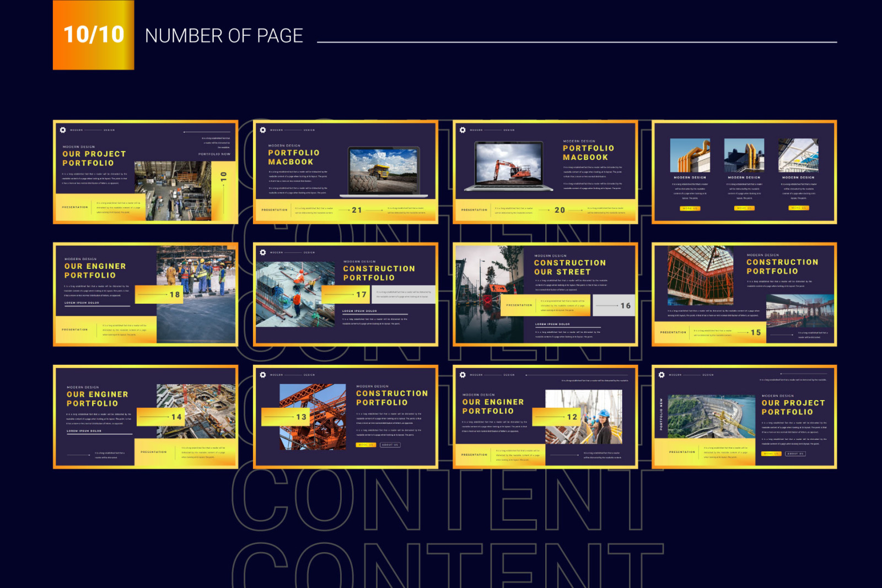Click the gear icon on slide 13
Viewport: 882px width, 588px height.
click(263, 375)
